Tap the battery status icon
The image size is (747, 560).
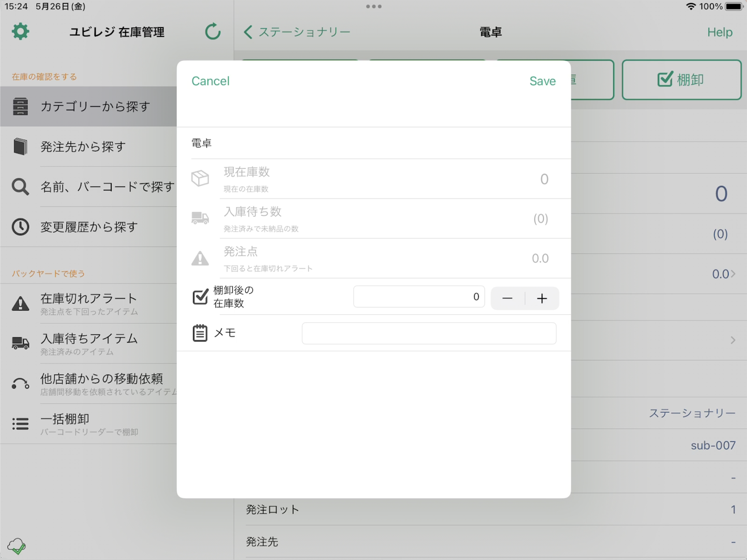point(734,6)
